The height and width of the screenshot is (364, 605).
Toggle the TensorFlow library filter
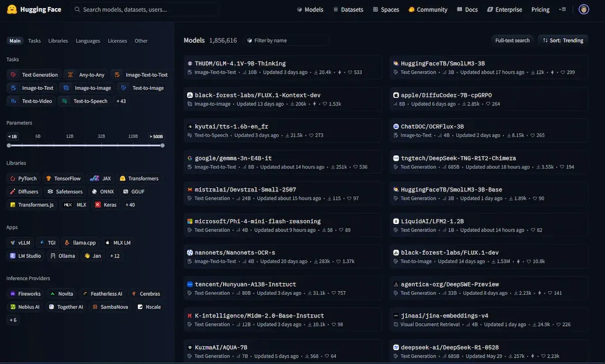click(x=63, y=179)
